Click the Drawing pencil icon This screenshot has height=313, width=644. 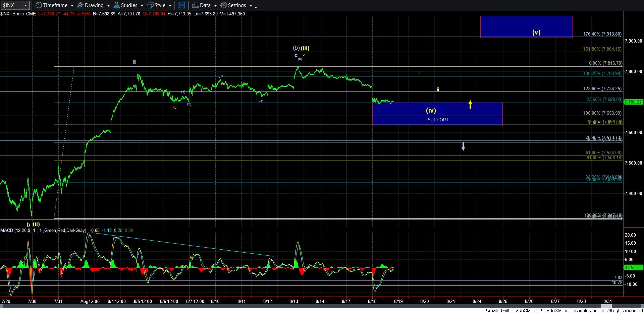[x=80, y=5]
